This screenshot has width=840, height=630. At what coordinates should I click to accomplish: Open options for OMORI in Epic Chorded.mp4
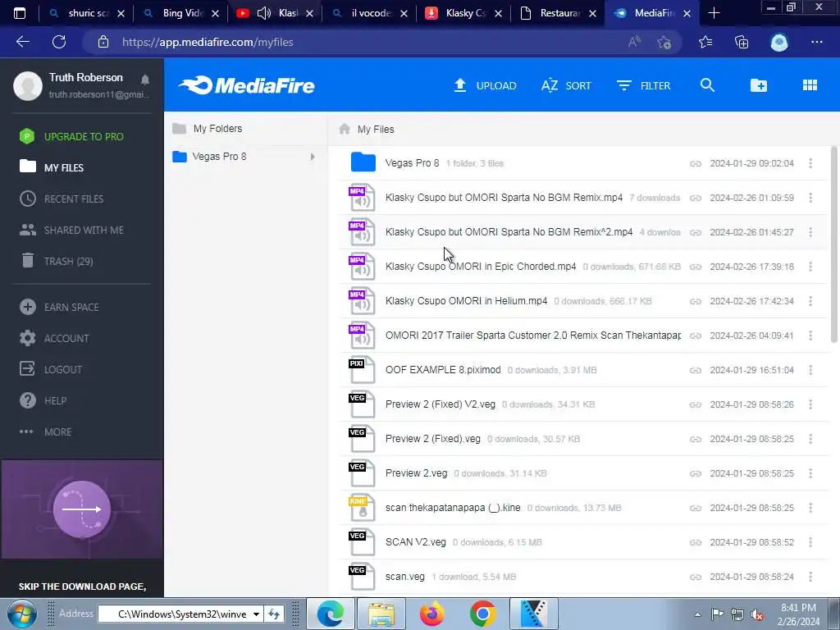point(810,267)
